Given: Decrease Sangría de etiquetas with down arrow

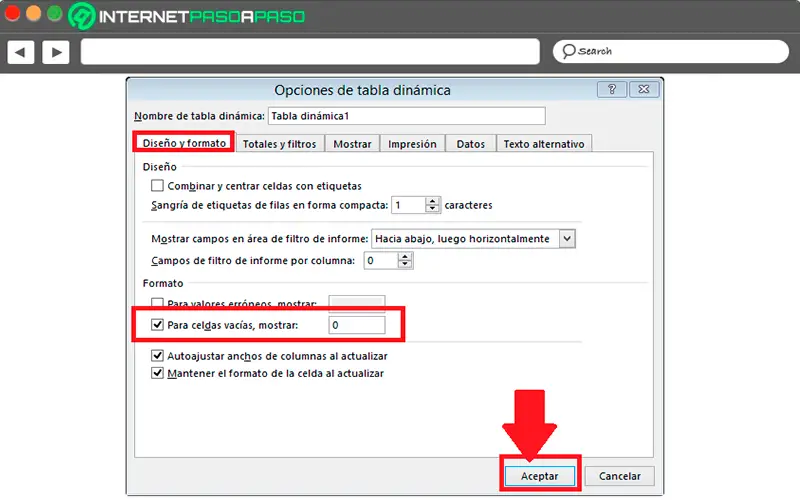Looking at the screenshot, I should pyautogui.click(x=433, y=209).
